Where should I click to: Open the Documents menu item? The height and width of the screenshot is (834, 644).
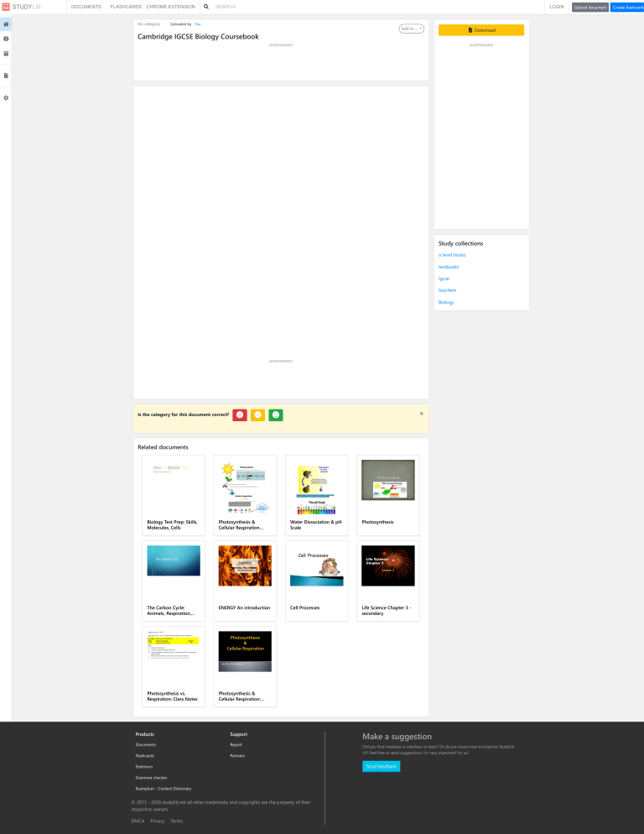[86, 7]
